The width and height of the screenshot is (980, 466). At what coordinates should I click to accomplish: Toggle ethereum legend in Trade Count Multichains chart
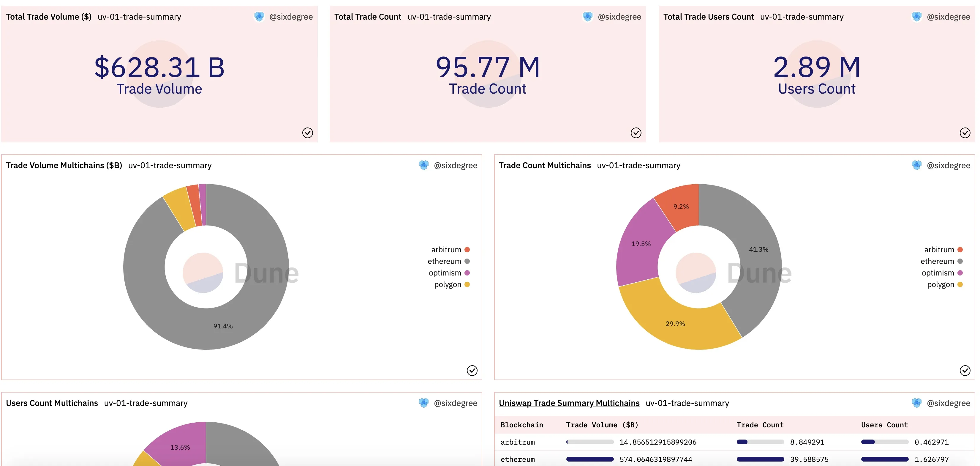tap(942, 261)
